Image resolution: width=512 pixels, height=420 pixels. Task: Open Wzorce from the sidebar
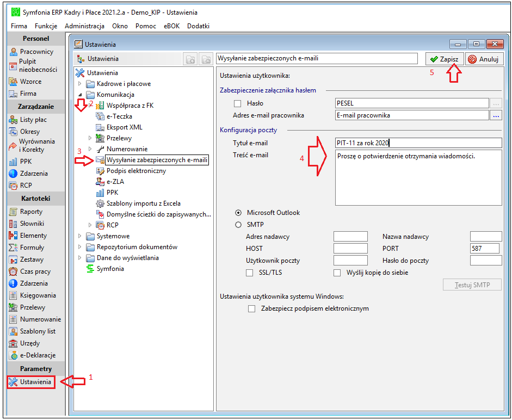point(26,81)
